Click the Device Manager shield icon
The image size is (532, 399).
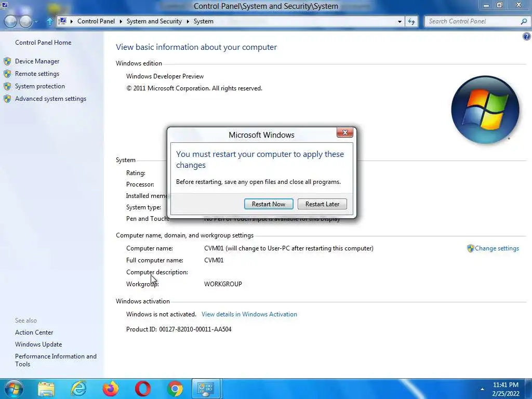coord(7,61)
